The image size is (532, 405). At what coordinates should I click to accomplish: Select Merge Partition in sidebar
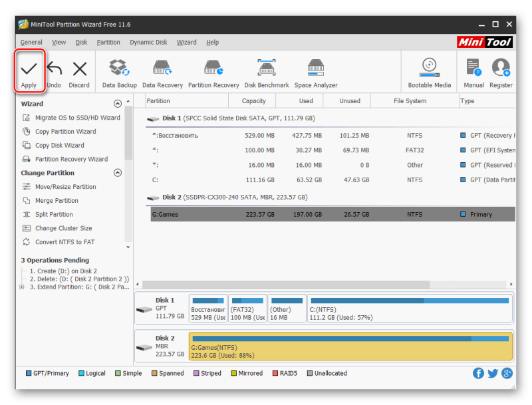pos(51,201)
